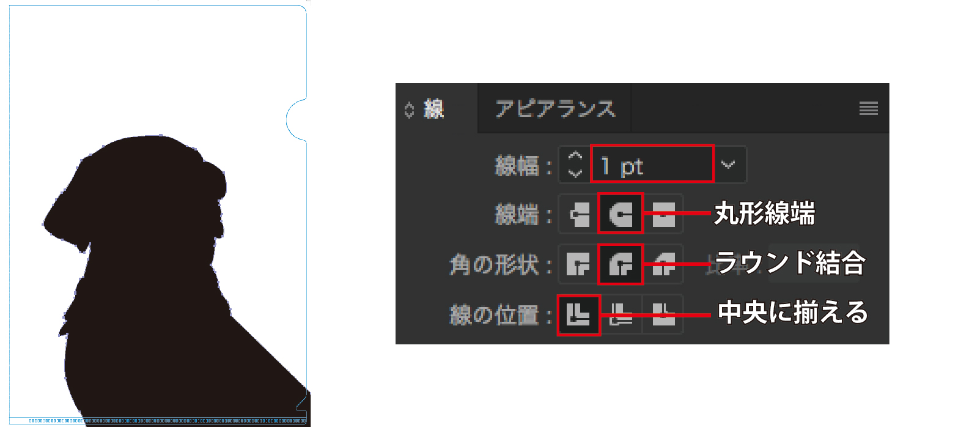Decrease stroke width with the down stepper
The width and height of the screenshot is (980, 427).
575,173
